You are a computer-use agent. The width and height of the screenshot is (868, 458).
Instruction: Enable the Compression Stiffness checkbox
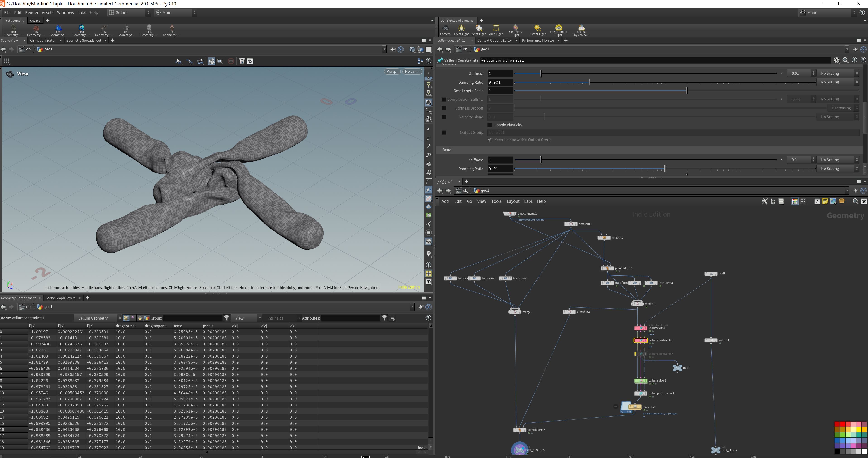tap(444, 99)
